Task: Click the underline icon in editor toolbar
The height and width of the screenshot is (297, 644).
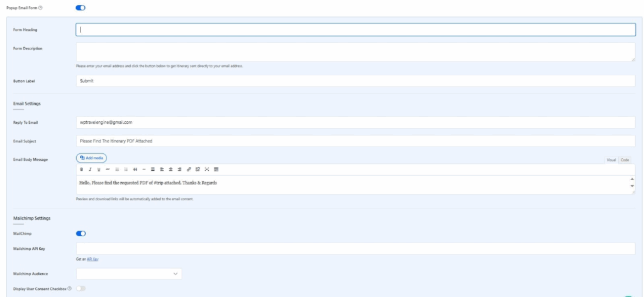Action: [99, 170]
